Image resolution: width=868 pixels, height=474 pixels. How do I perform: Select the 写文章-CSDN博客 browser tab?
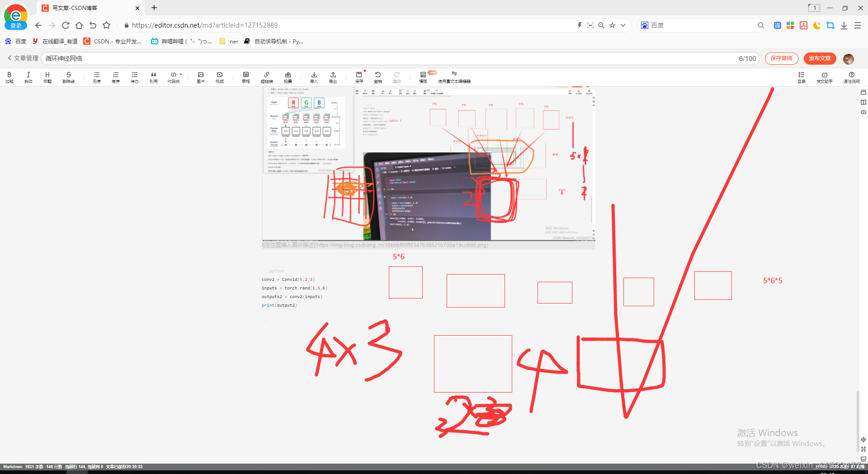[90, 8]
